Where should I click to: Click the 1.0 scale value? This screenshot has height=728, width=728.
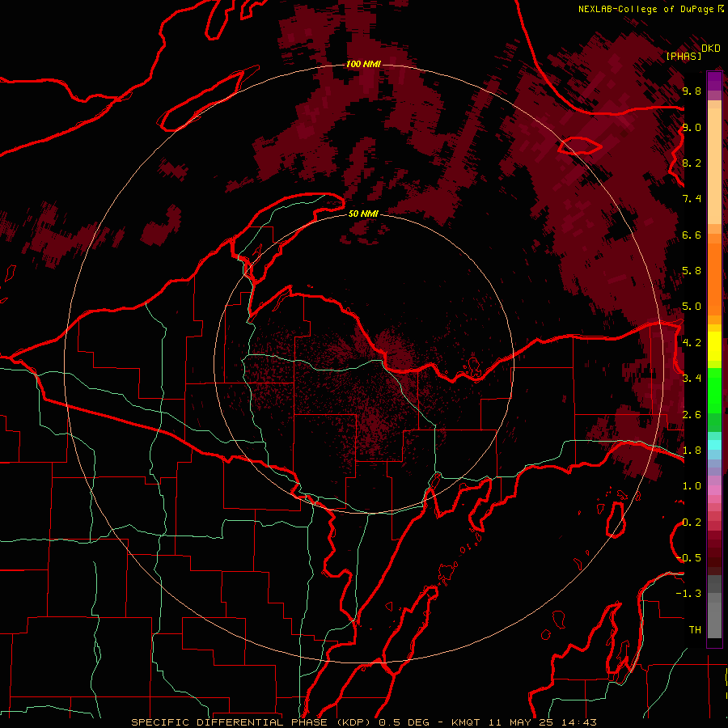[x=692, y=486]
